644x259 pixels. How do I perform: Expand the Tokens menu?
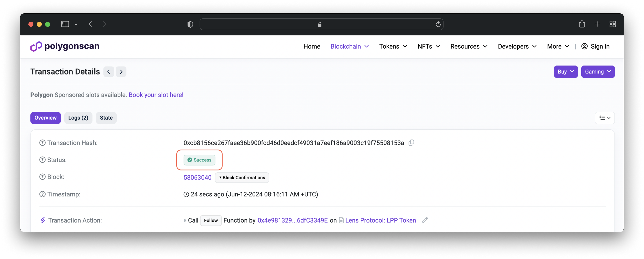[x=393, y=46]
